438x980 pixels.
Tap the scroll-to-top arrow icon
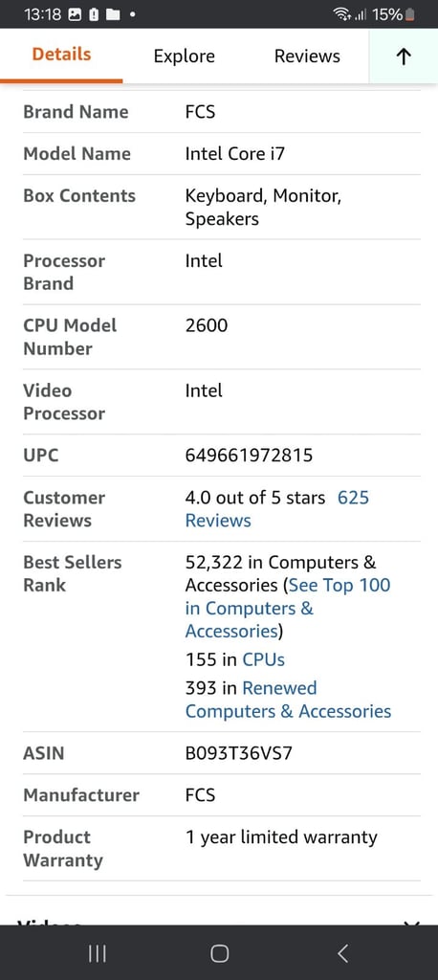(404, 56)
